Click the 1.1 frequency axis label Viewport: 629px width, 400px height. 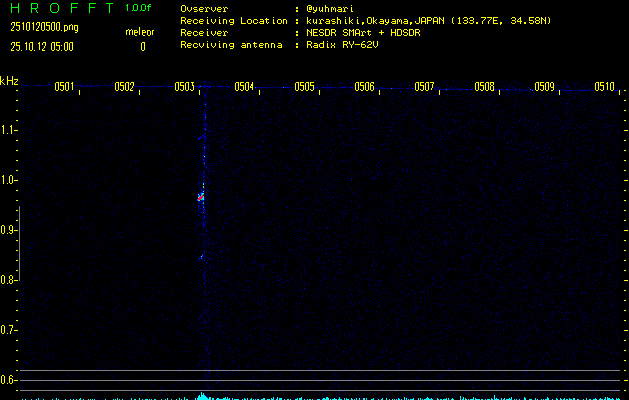(9, 130)
